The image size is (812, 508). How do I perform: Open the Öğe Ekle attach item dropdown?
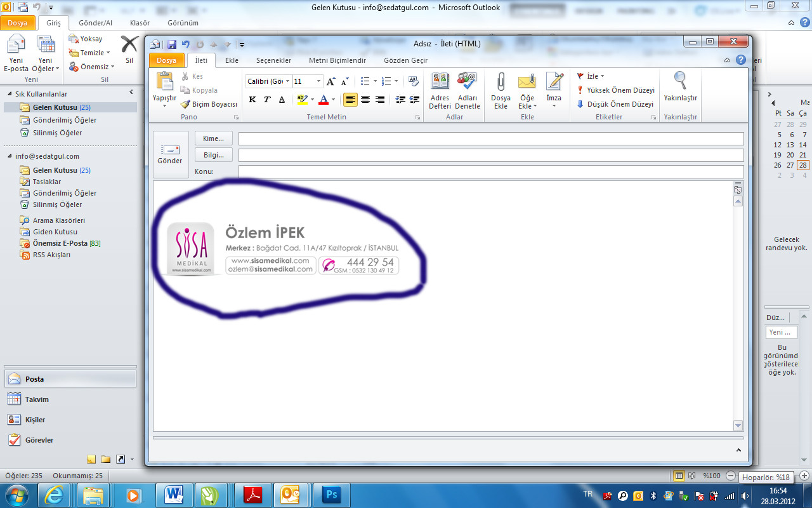click(x=527, y=91)
